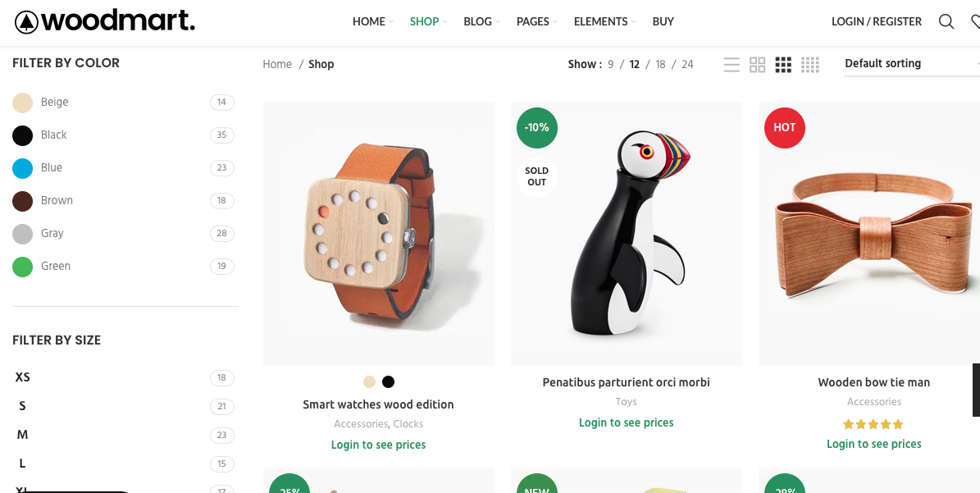This screenshot has height=493, width=980.
Task: Click the wishlist heart icon
Action: pos(976,22)
